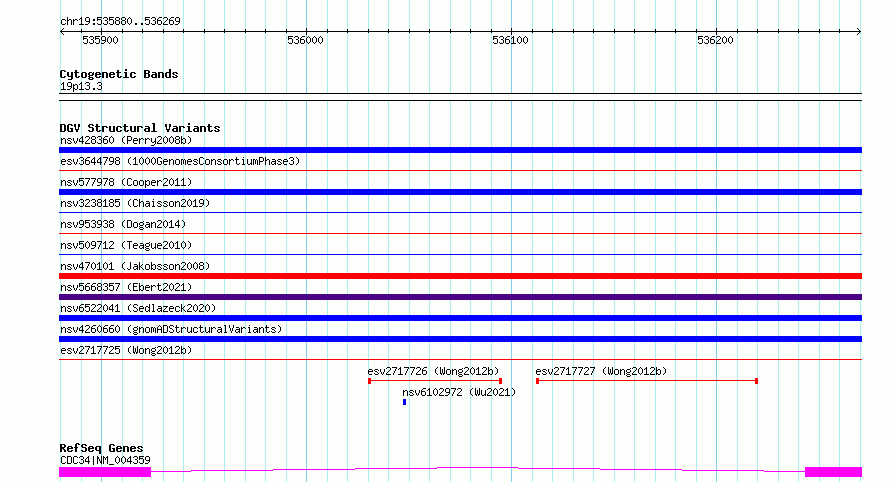Click the 535900 ruler tick label
The width and height of the screenshot is (890, 482).
tap(100, 40)
